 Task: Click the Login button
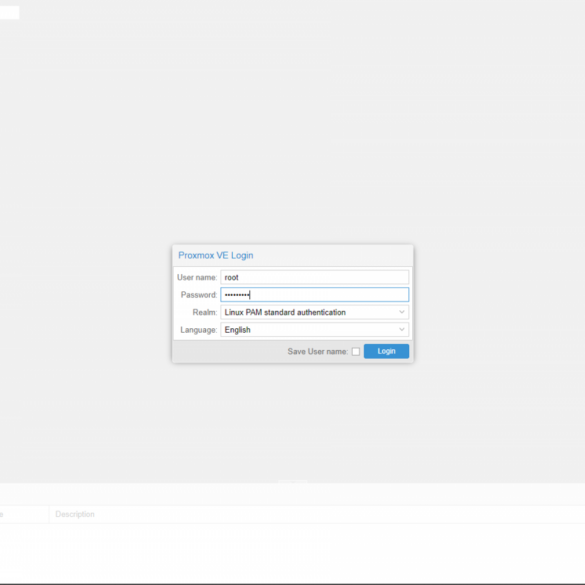386,351
